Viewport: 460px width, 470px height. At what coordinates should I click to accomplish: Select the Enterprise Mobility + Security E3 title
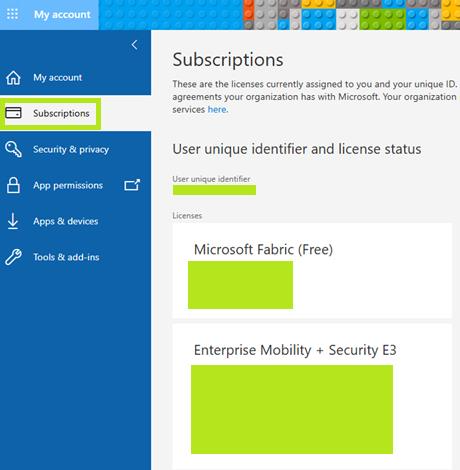click(x=295, y=350)
